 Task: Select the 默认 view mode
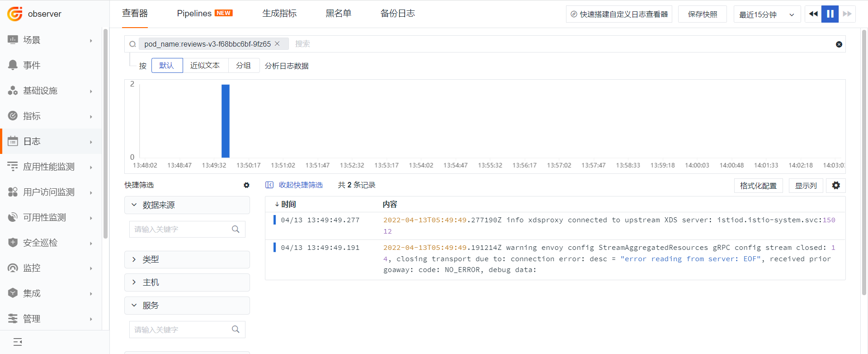[167, 66]
